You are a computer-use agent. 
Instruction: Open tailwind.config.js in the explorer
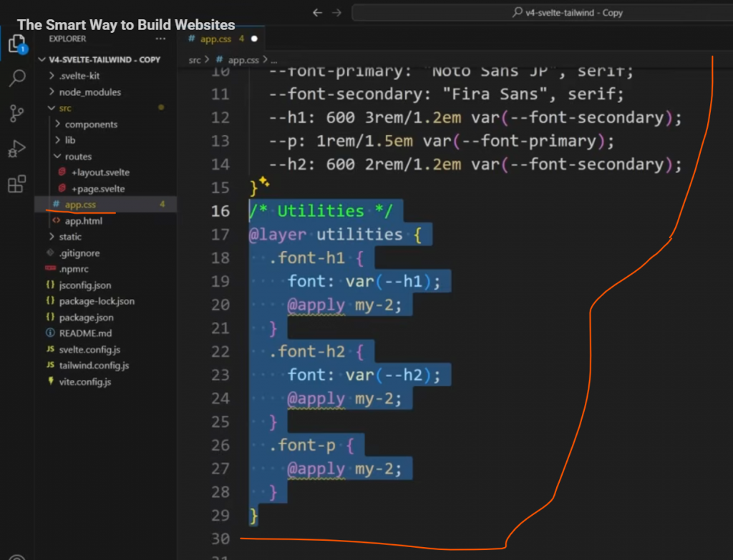click(94, 365)
